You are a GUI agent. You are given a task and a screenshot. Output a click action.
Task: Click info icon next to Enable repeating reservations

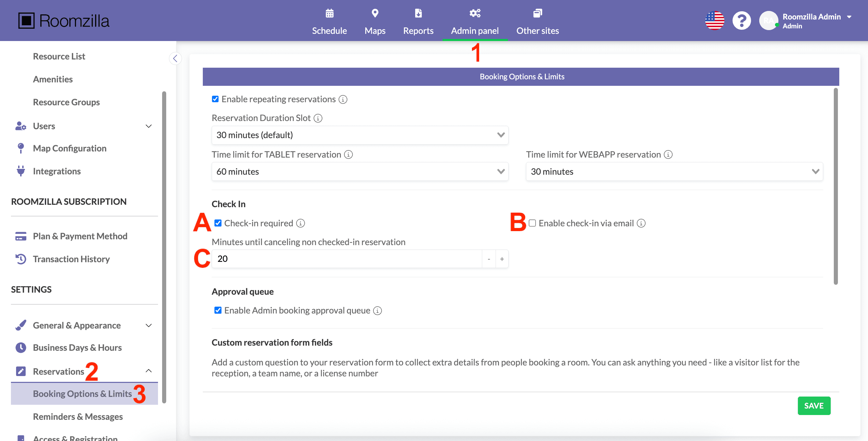point(343,99)
